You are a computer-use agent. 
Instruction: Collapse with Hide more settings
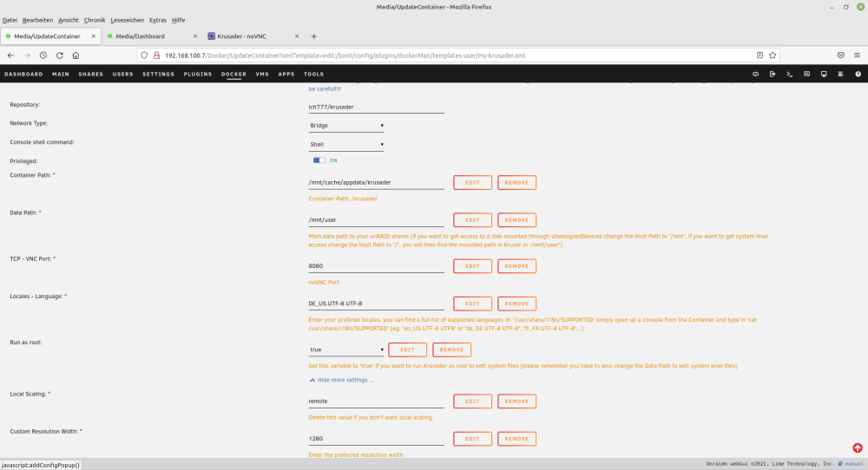(x=341, y=380)
